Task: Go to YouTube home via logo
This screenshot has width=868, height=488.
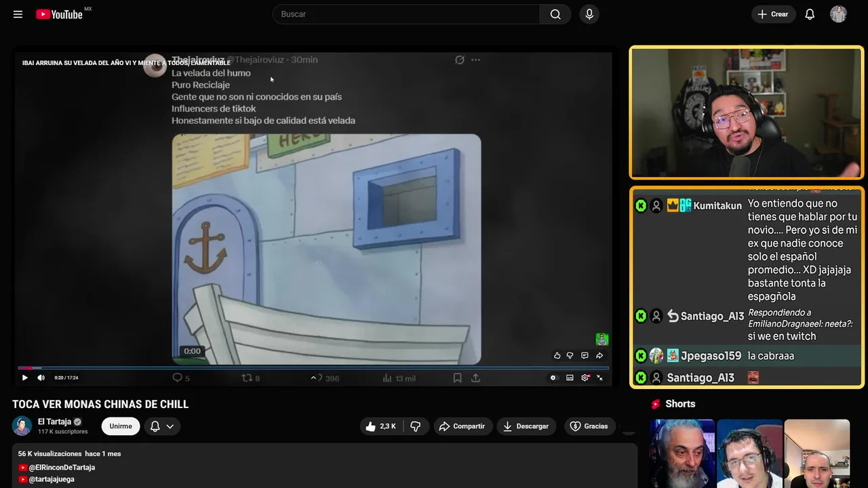Action: click(x=60, y=14)
